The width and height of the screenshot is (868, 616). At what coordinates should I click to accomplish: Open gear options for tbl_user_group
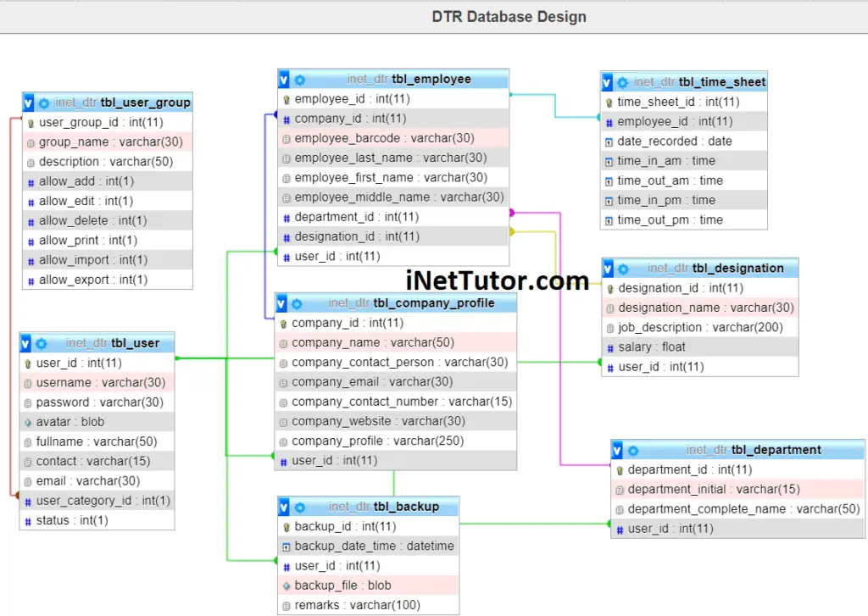[x=44, y=103]
